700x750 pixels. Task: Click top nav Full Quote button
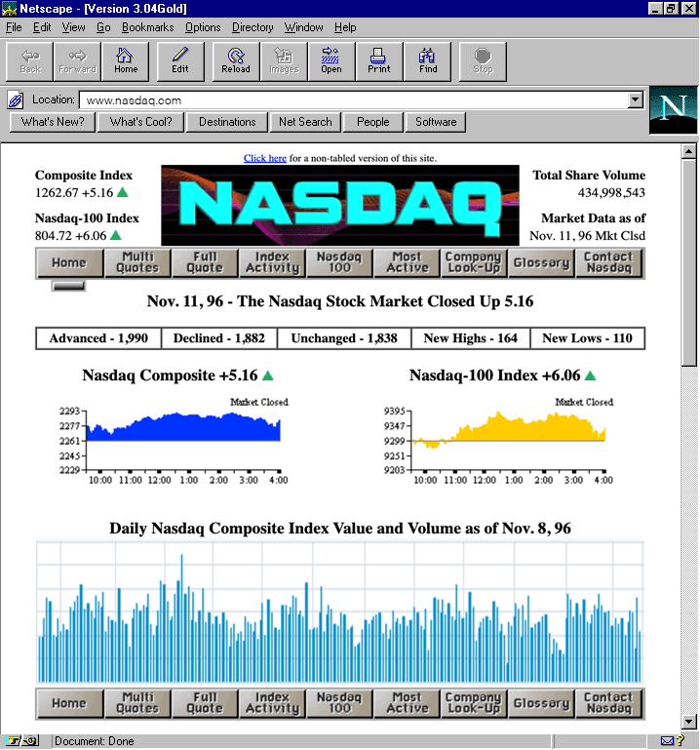(205, 262)
